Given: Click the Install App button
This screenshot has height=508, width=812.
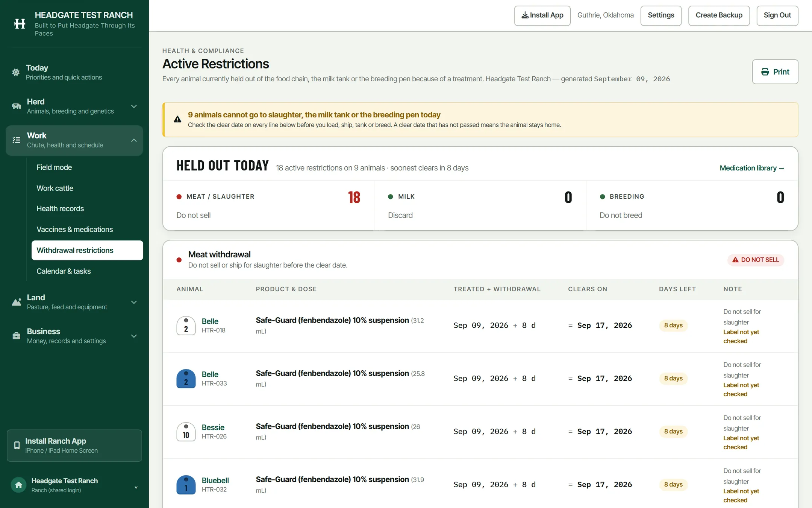Looking at the screenshot, I should [542, 15].
